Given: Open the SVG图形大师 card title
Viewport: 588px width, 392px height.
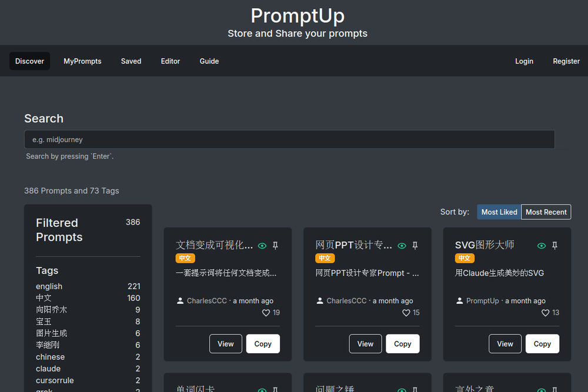Looking at the screenshot, I should 485,245.
